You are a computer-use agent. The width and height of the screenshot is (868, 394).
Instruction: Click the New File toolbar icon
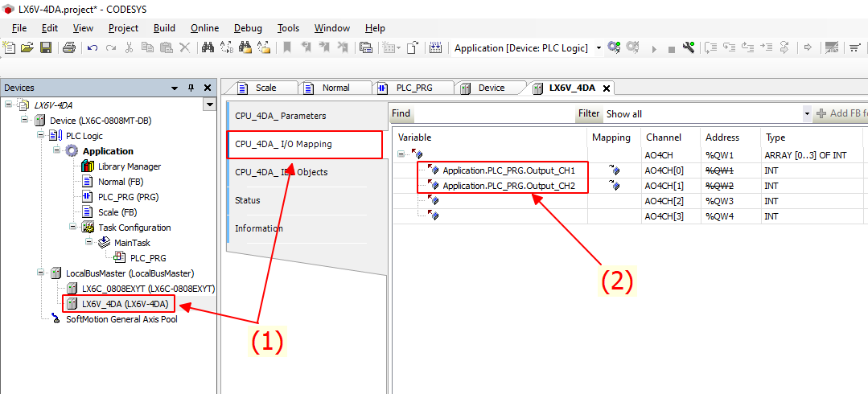click(10, 48)
